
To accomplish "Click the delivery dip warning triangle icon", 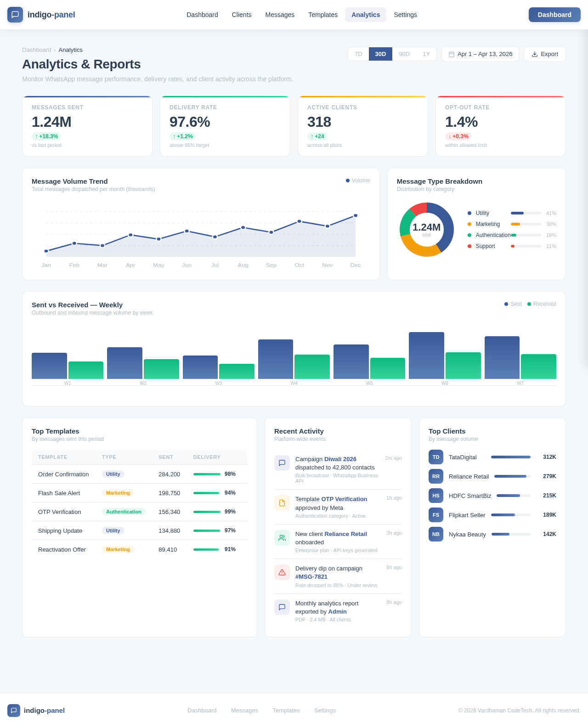I will [282, 572].
